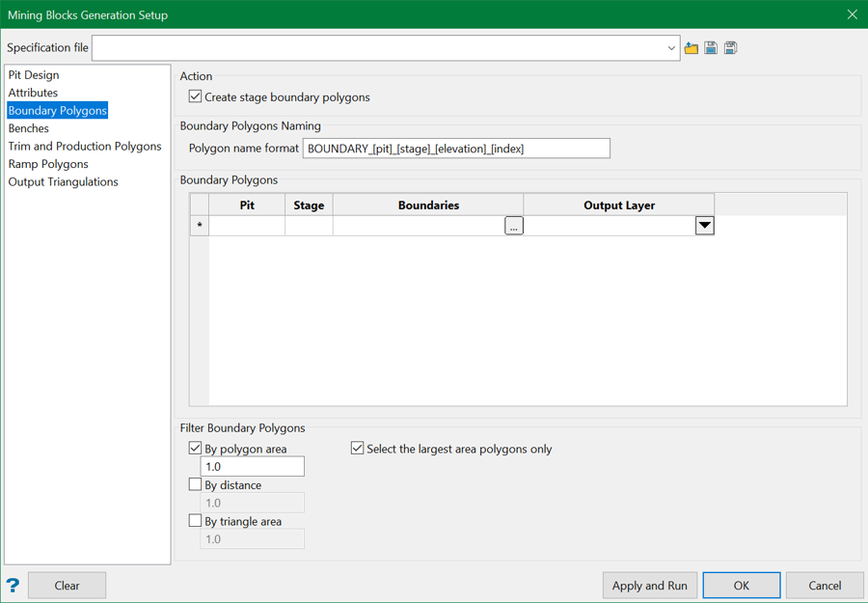Viewport: 868px width, 603px height.
Task: Open the Output Triangulations section
Action: click(x=64, y=182)
